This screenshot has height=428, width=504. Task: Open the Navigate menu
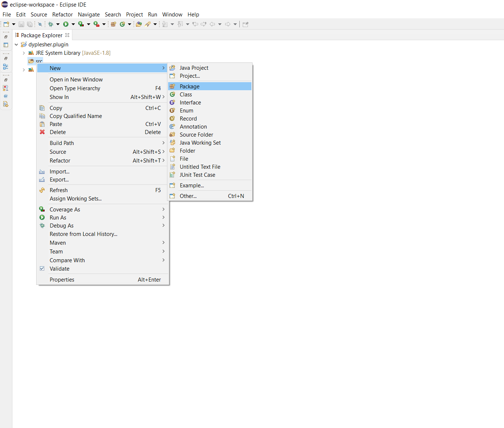click(89, 15)
